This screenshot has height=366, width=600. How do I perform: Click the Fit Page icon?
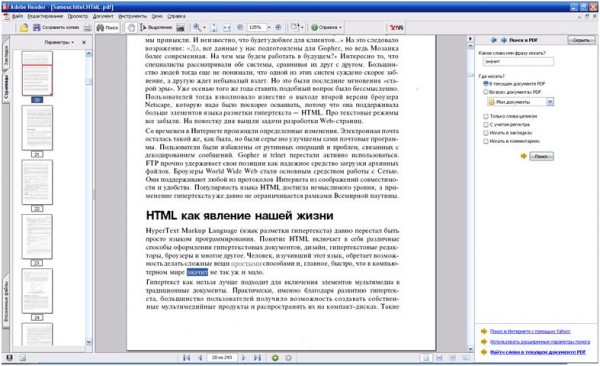pyautogui.click(x=214, y=28)
